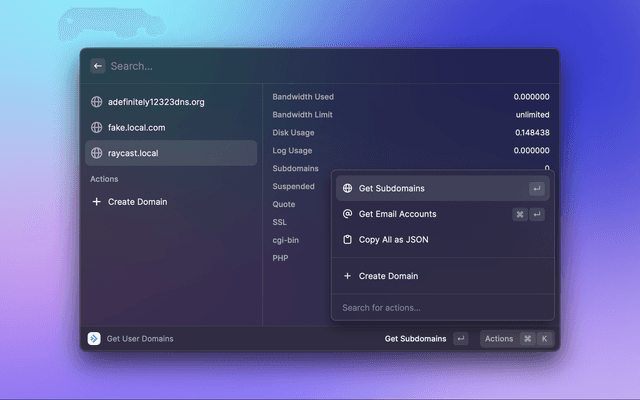The width and height of the screenshot is (640, 400).
Task: Click the back arrow beside the search field
Action: [x=98, y=66]
